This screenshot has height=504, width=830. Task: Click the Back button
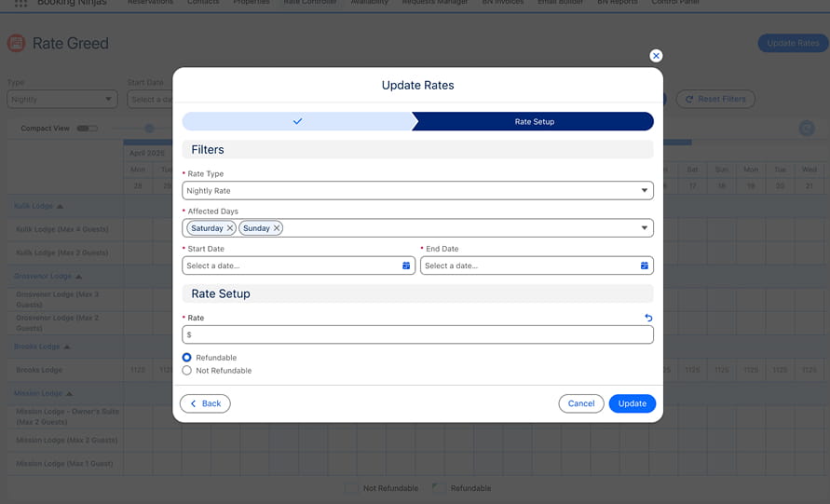point(205,403)
